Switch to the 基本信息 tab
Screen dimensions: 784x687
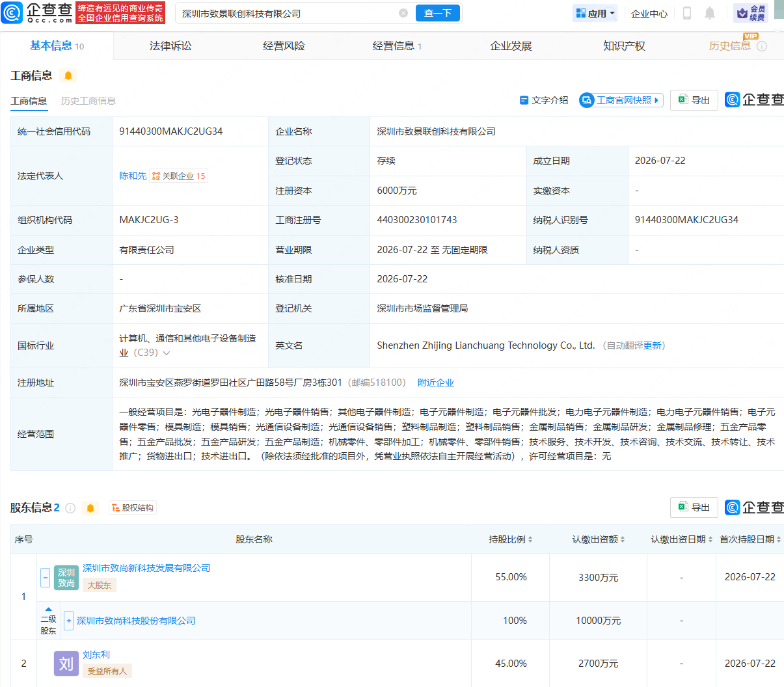(x=57, y=46)
